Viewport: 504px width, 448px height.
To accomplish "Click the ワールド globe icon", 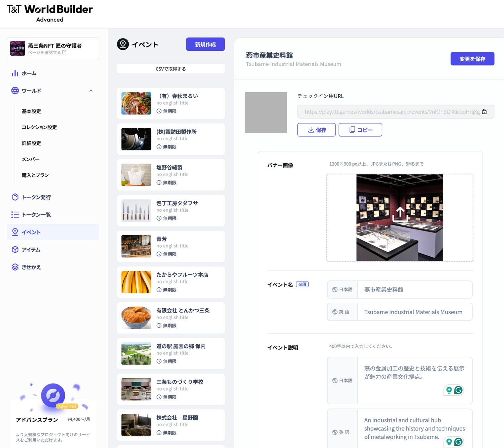I will tap(15, 91).
